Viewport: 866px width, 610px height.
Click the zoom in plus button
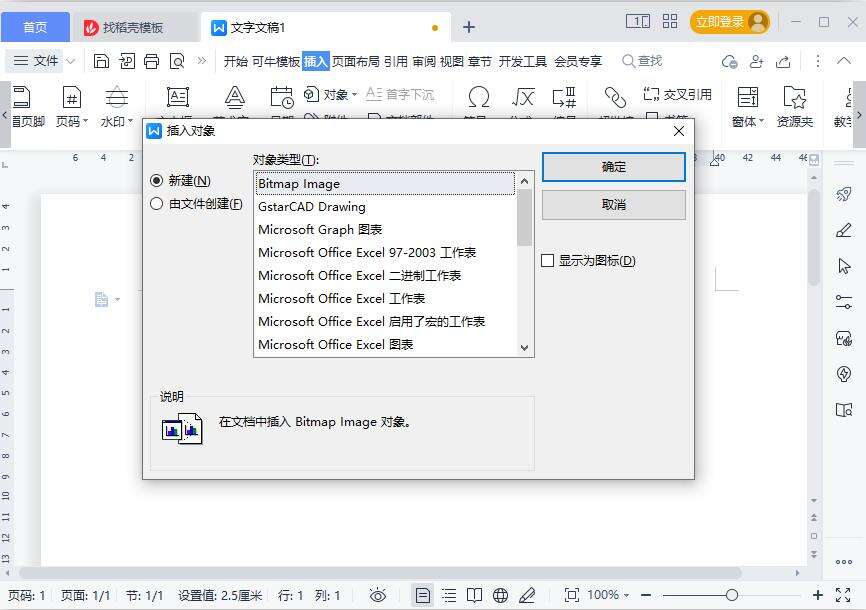pos(818,595)
